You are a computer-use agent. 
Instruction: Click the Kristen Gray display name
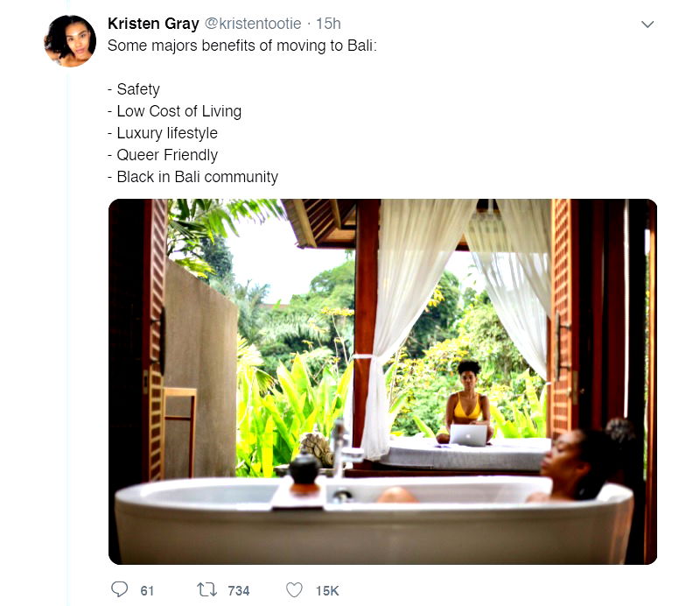coord(153,24)
